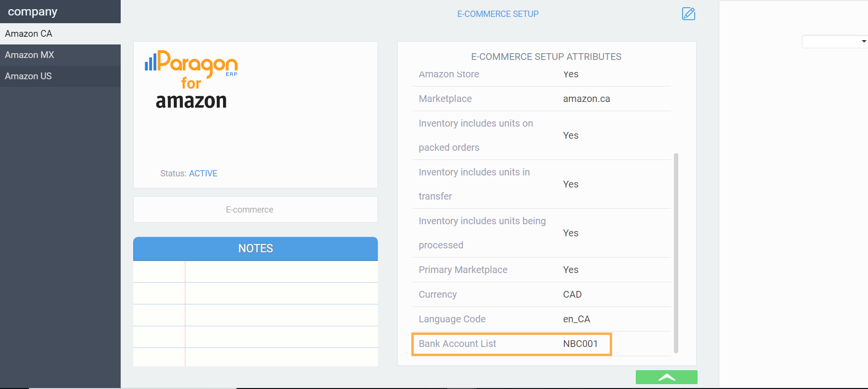Click the Amazon Store row label

448,74
